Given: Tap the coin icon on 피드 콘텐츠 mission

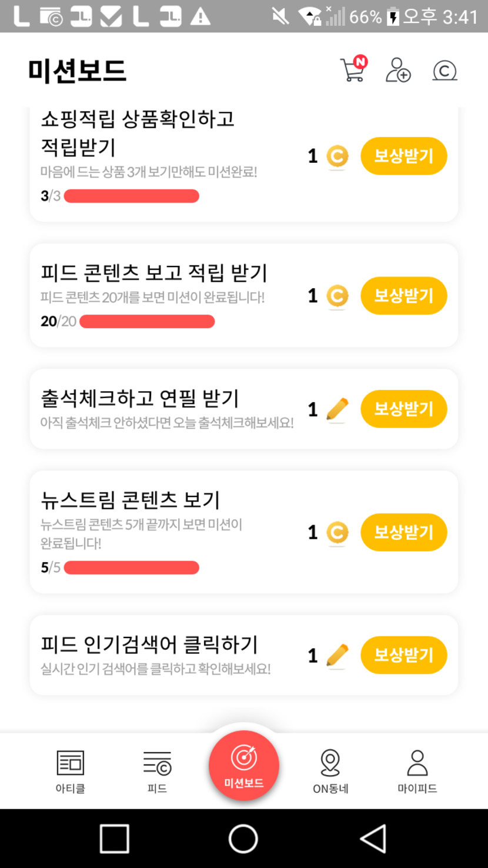Looking at the screenshot, I should (337, 296).
